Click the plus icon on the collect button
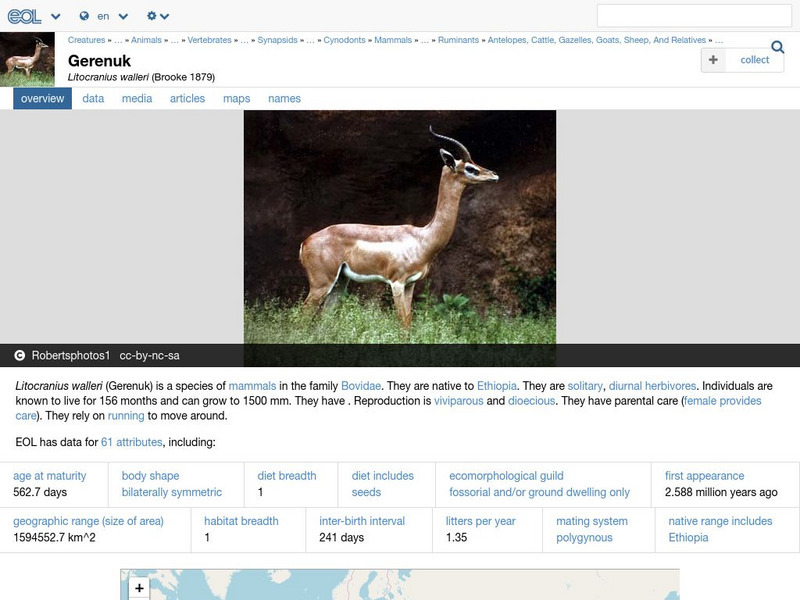The height and width of the screenshot is (600, 800). coord(711,60)
